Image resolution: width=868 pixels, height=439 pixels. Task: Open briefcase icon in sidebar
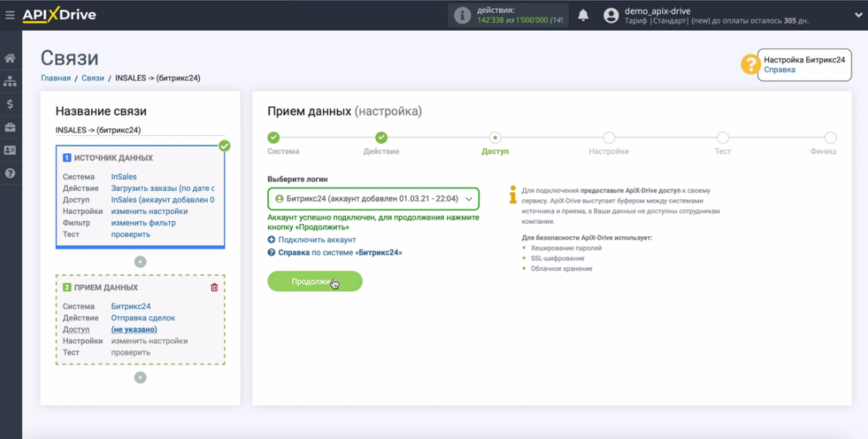click(10, 127)
